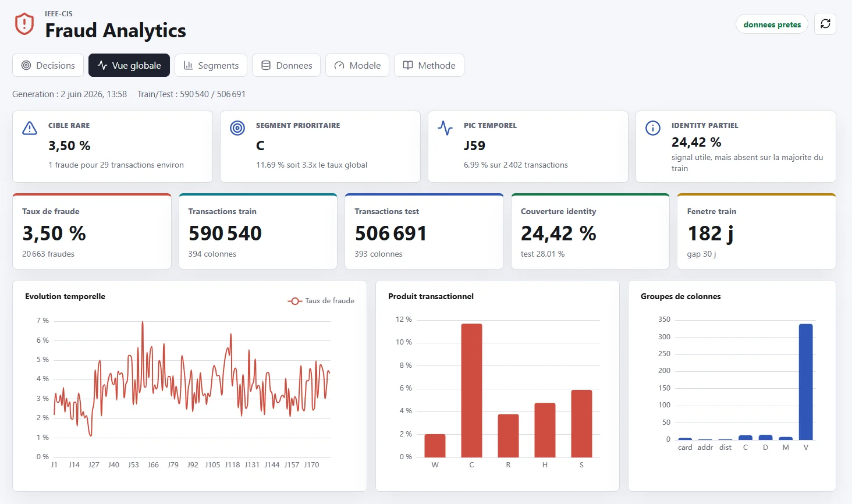The image size is (852, 504).
Task: Click the red shield logo icon
Action: [x=24, y=24]
